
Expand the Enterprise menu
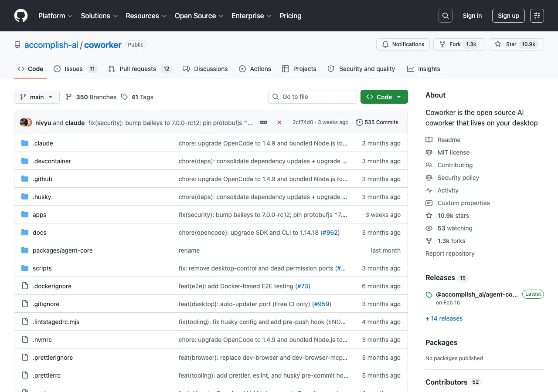coord(252,16)
